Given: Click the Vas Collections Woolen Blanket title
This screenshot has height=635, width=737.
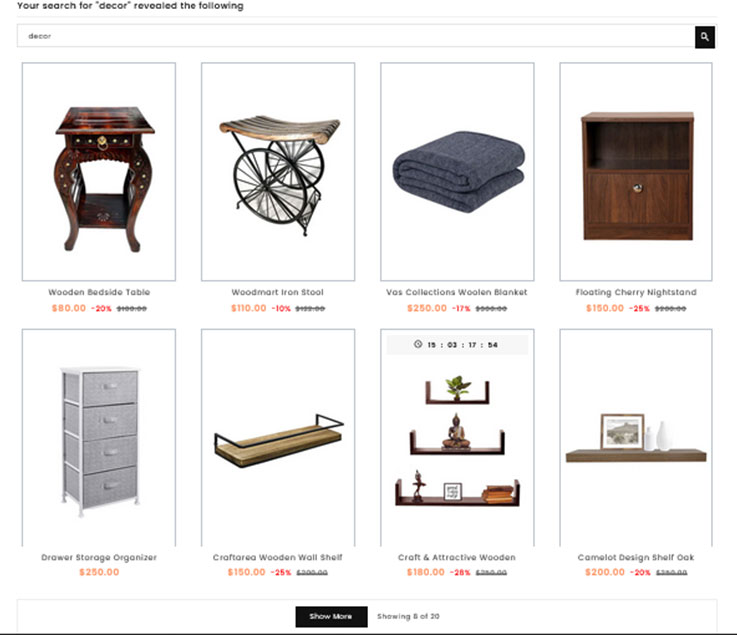Looking at the screenshot, I should point(456,292).
